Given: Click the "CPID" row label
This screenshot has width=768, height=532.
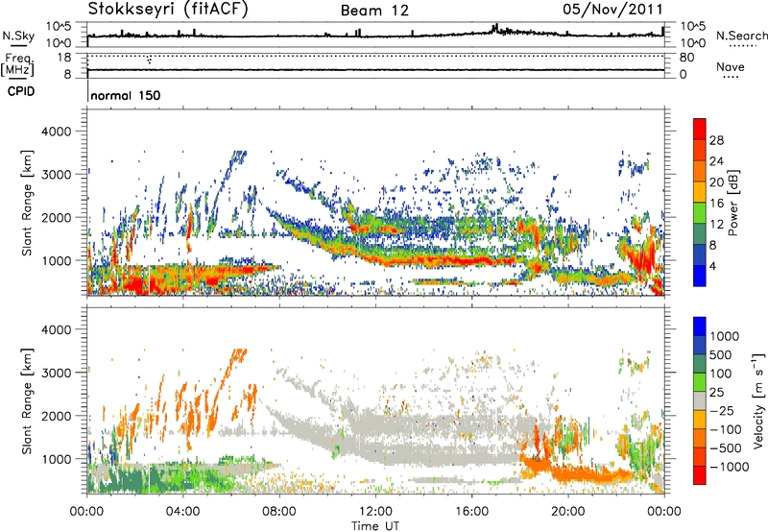Looking at the screenshot, I should point(21,91).
